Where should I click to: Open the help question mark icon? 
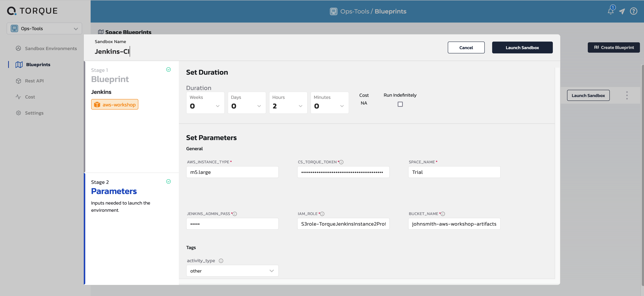point(633,11)
